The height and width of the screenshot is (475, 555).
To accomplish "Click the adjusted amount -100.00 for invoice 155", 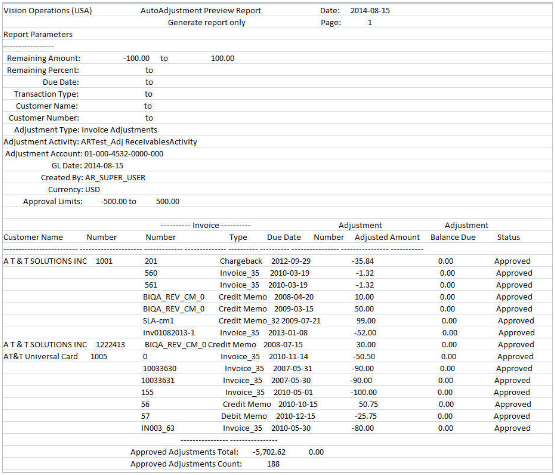I will 364,393.
